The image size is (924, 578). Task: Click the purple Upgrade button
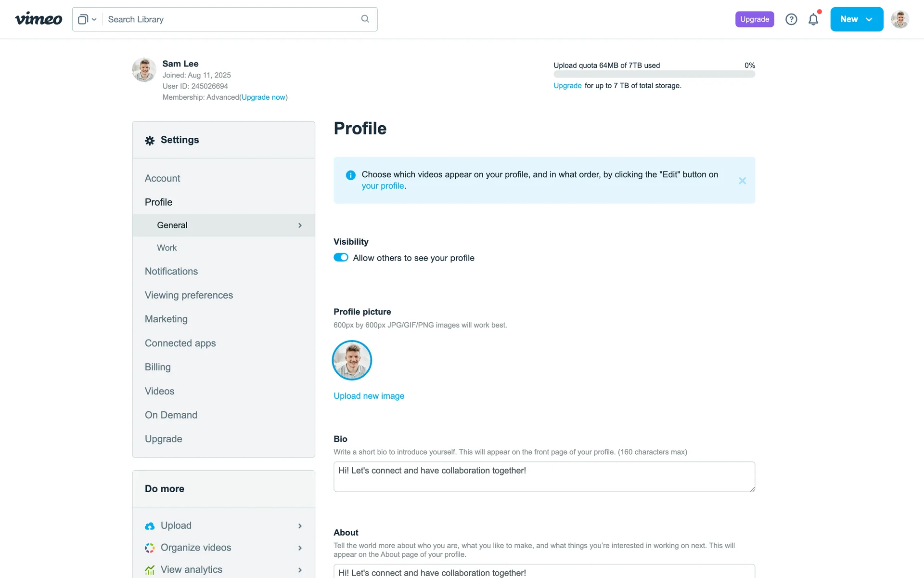[754, 19]
